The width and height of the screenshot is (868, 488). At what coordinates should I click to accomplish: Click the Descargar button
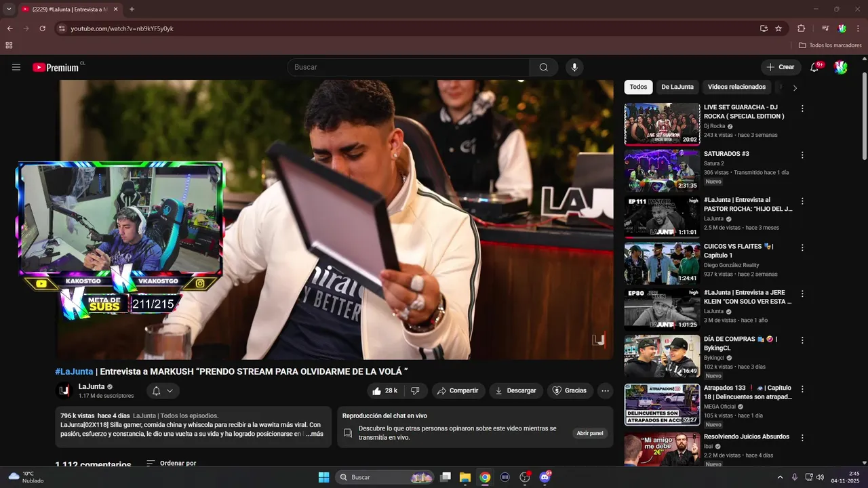515,390
